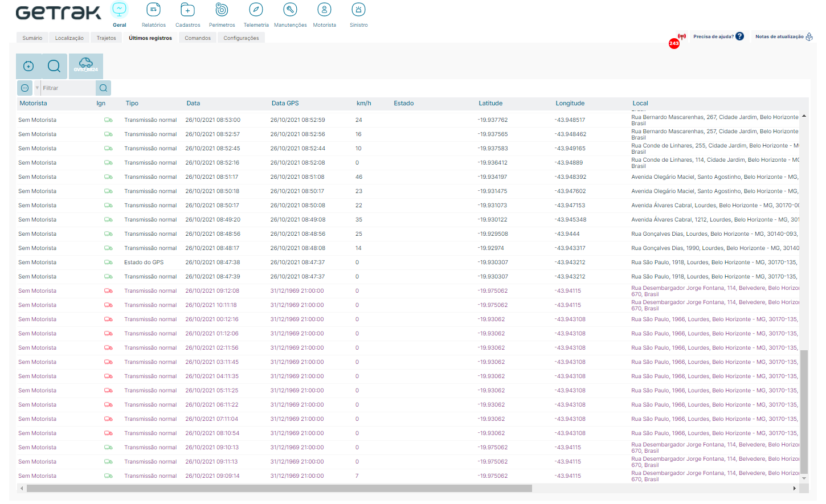The height and width of the screenshot is (504, 826).
Task: Sort by the Estado column header
Action: coord(404,104)
